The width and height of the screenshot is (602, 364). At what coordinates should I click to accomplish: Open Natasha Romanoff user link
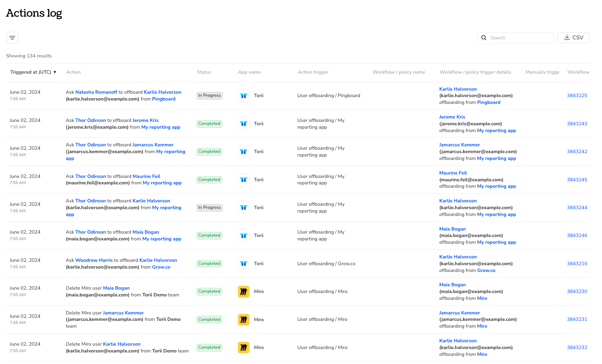click(x=96, y=92)
